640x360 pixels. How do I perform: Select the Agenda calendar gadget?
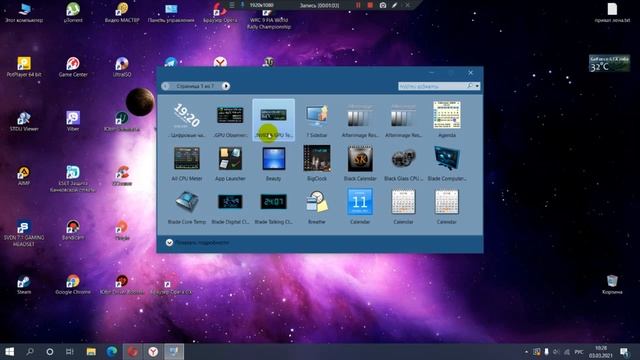coord(447,120)
